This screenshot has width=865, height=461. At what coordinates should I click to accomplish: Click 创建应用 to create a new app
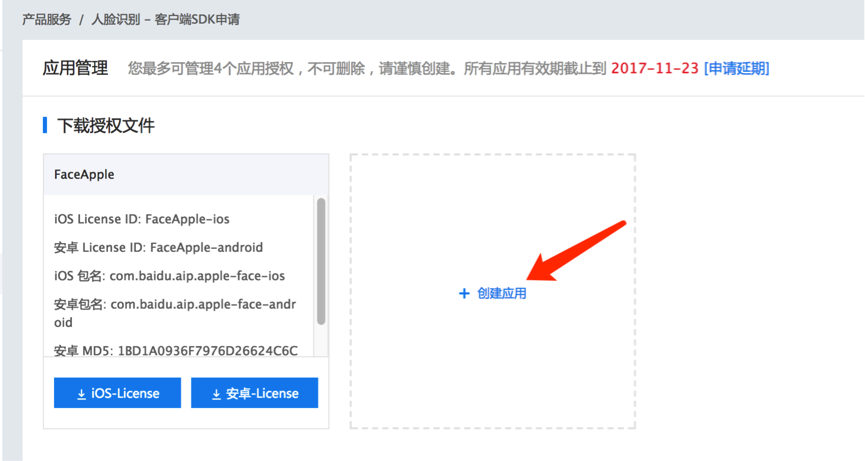(x=501, y=293)
